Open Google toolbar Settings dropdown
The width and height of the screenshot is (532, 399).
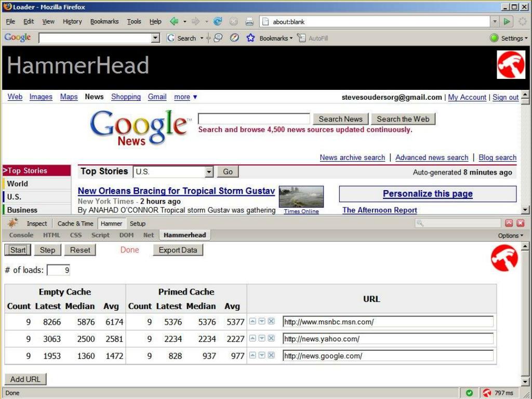point(514,38)
